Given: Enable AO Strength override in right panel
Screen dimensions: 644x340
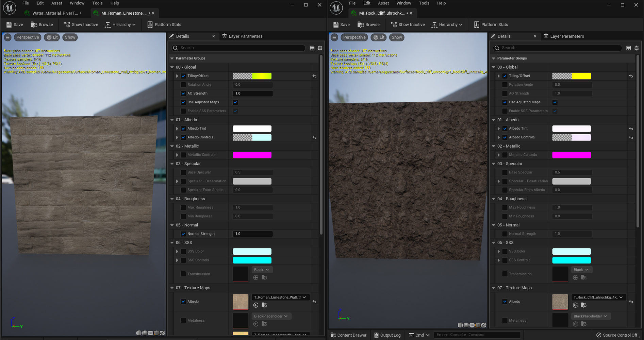Looking at the screenshot, I should coord(505,93).
